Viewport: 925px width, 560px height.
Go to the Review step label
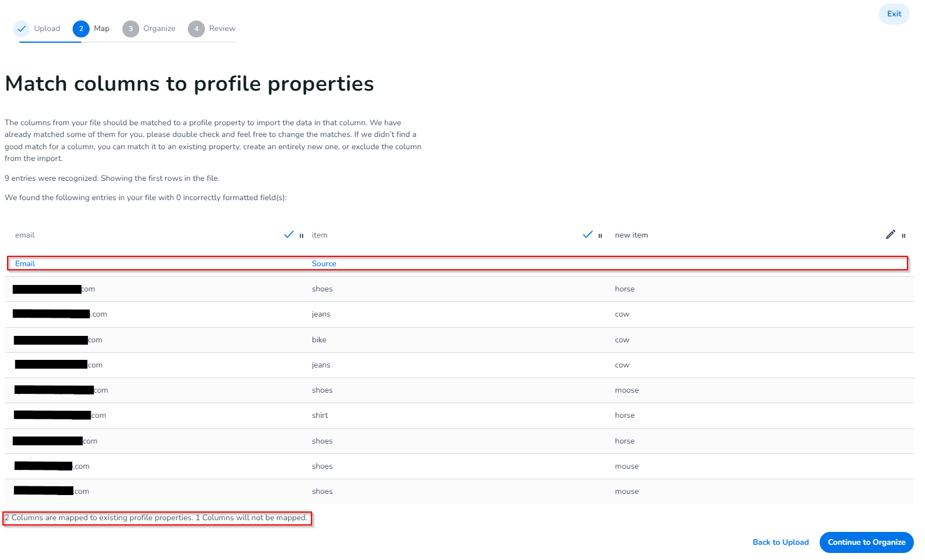[222, 29]
